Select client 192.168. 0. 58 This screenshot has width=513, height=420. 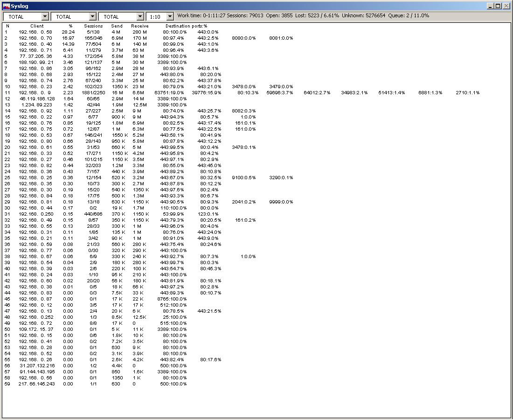point(35,32)
